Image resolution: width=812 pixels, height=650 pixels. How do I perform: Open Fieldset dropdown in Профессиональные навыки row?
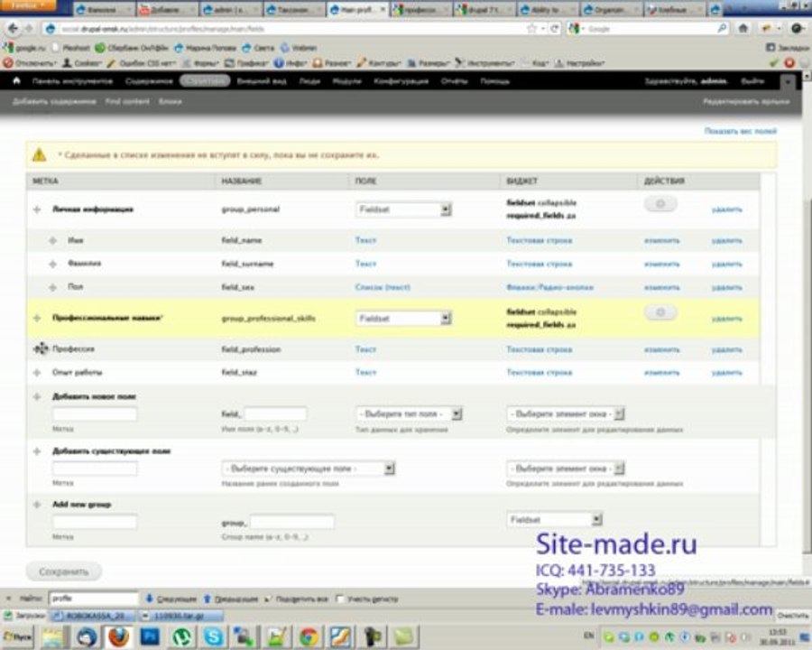(404, 319)
